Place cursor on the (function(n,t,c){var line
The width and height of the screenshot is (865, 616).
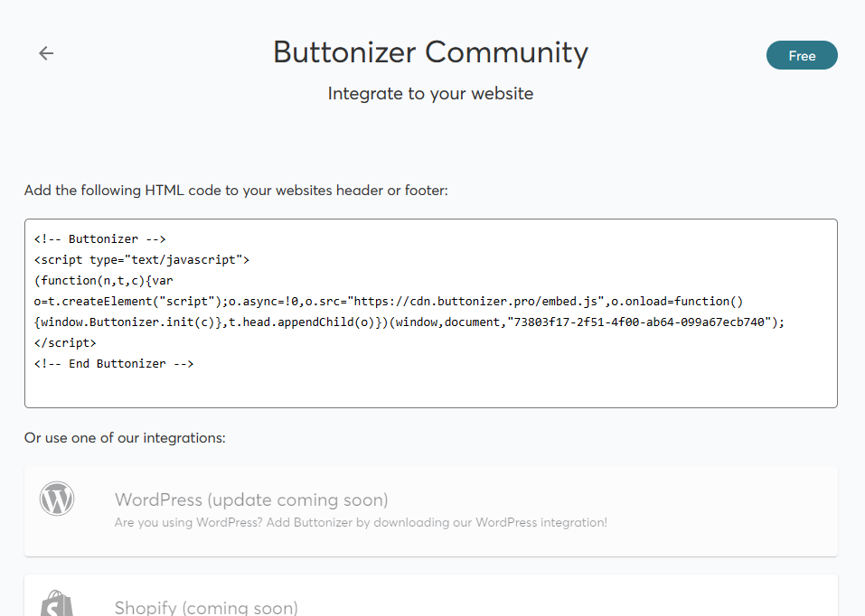pos(104,281)
